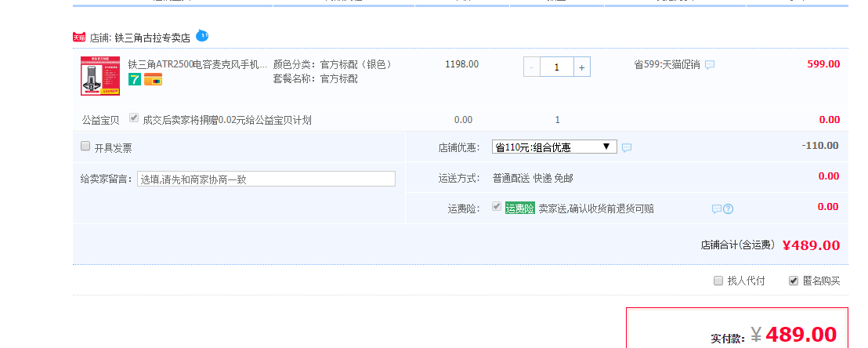Click the discount amount -110.00
This screenshot has width=868, height=348.
coord(820,146)
